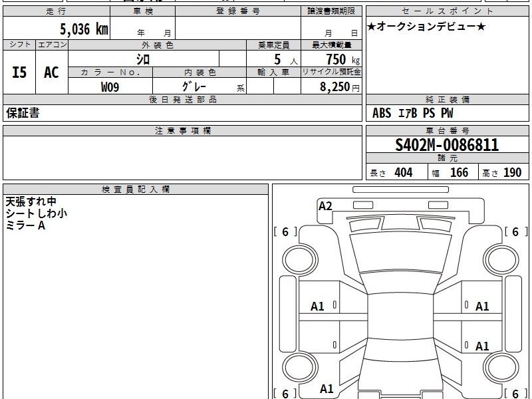532x399 pixels.
Task: Click the 内装色 header
Action: (x=199, y=72)
